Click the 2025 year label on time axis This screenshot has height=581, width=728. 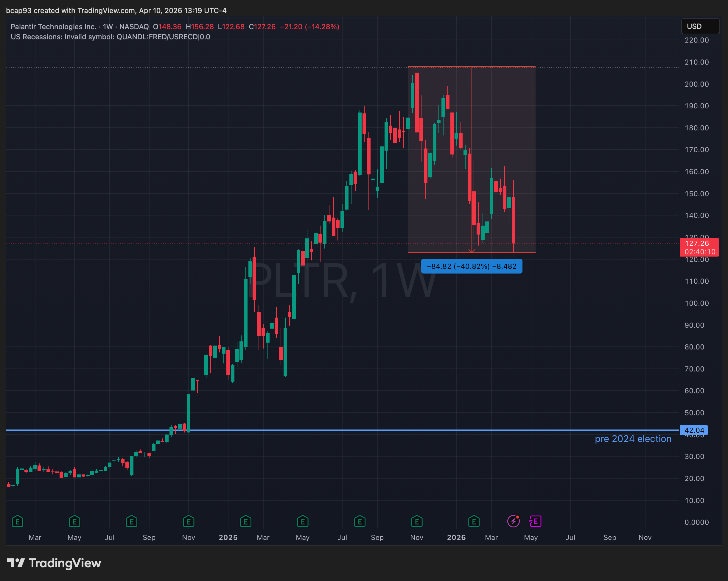228,538
